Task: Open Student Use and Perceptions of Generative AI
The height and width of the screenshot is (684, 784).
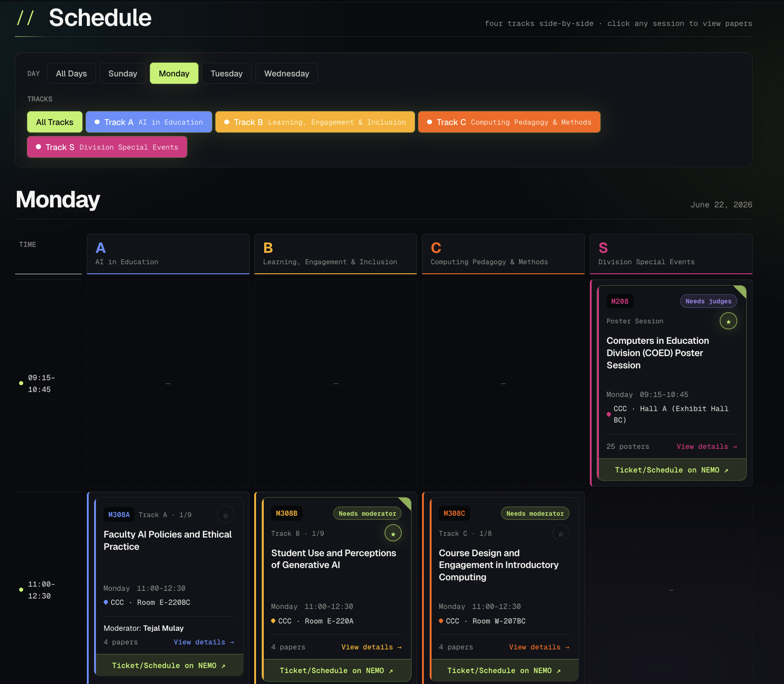Action: coord(334,559)
